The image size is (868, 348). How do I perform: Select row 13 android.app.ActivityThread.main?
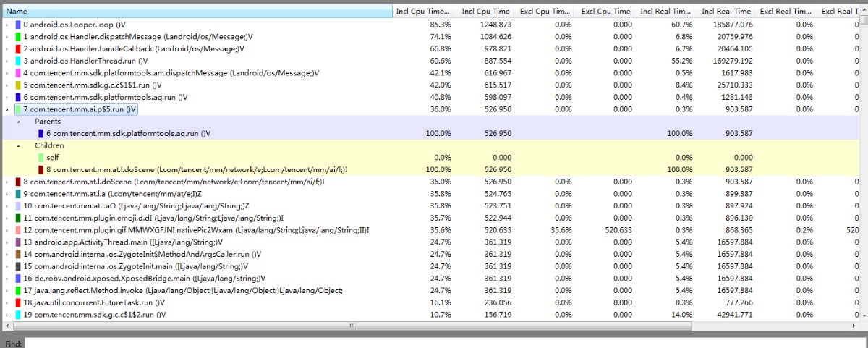(x=430, y=242)
